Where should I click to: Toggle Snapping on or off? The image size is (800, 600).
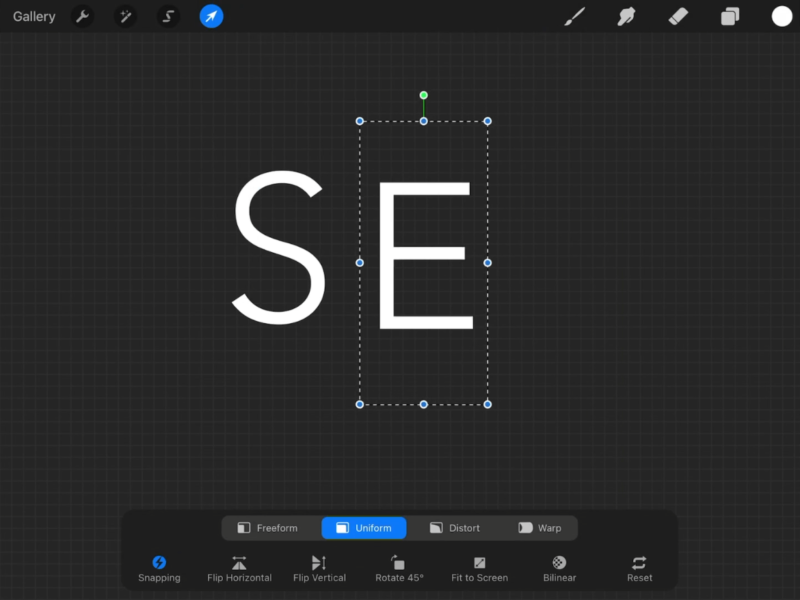pyautogui.click(x=159, y=565)
